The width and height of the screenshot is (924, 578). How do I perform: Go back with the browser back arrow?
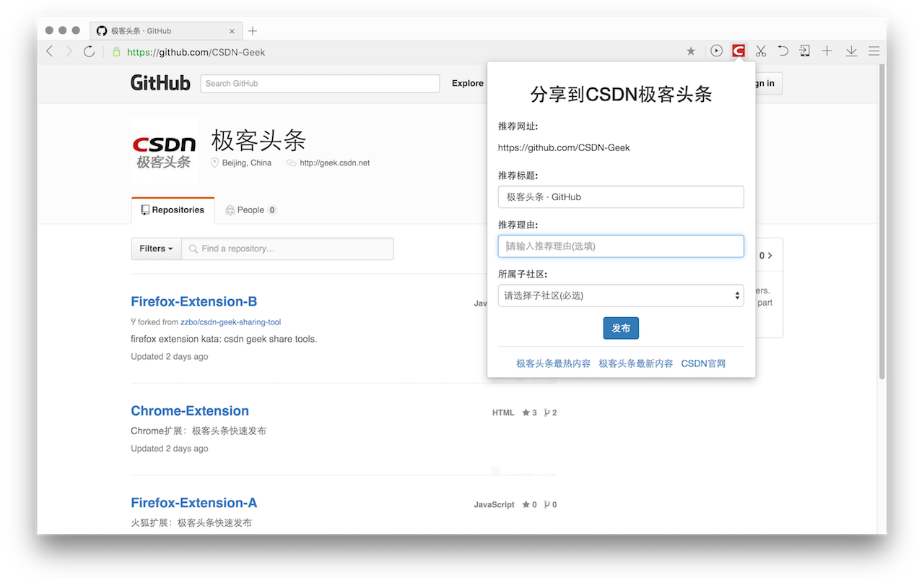coord(50,51)
